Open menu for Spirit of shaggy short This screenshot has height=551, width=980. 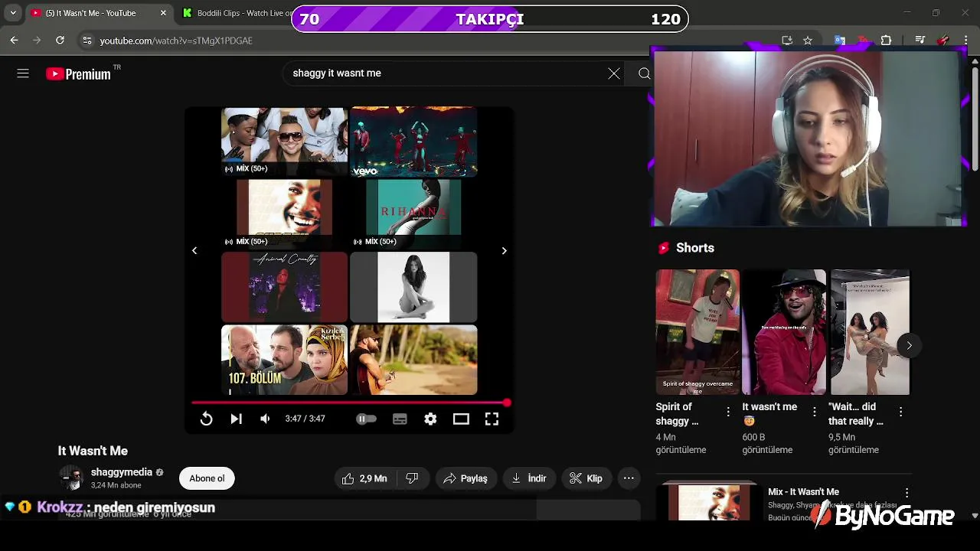pyautogui.click(x=727, y=412)
